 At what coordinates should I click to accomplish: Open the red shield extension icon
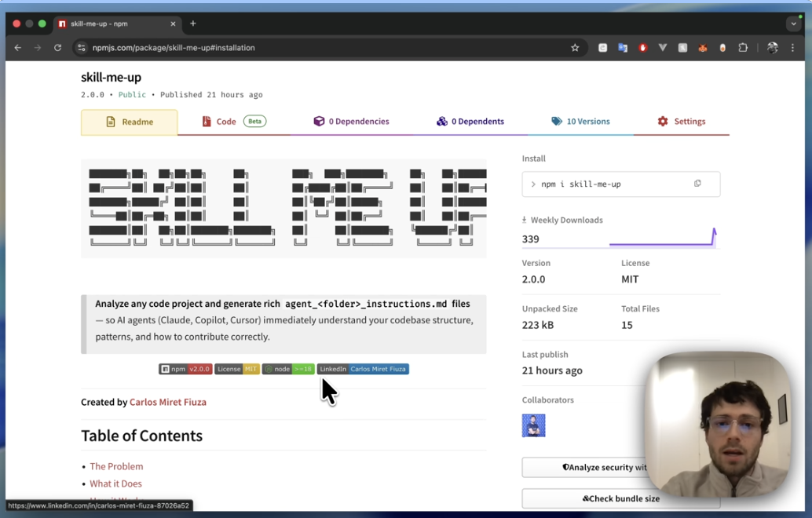pyautogui.click(x=642, y=48)
